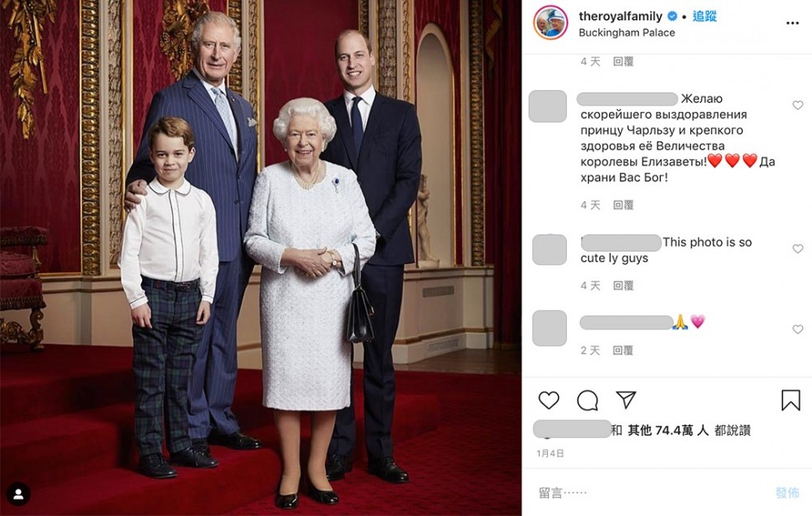Open tagged people icon on photo
Screen dimensions: 812x516
coord(19,494)
